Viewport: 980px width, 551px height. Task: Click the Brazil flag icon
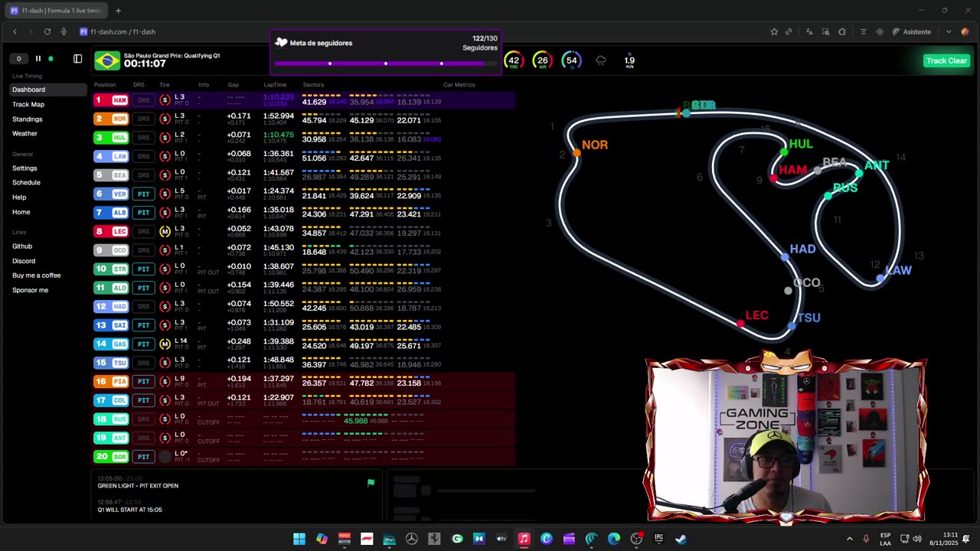pyautogui.click(x=107, y=60)
